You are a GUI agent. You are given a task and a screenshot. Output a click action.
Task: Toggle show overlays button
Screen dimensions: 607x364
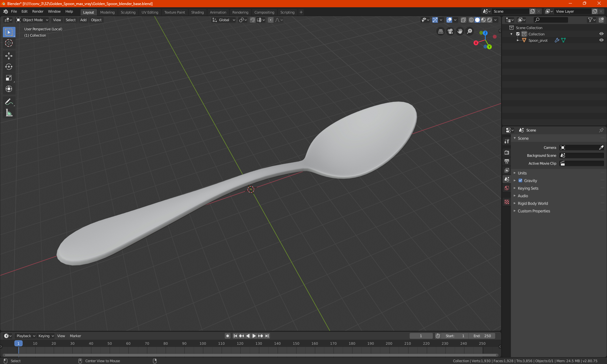pyautogui.click(x=449, y=20)
